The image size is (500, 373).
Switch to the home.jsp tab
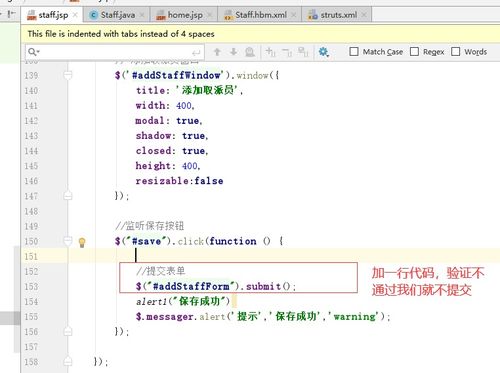(x=185, y=15)
